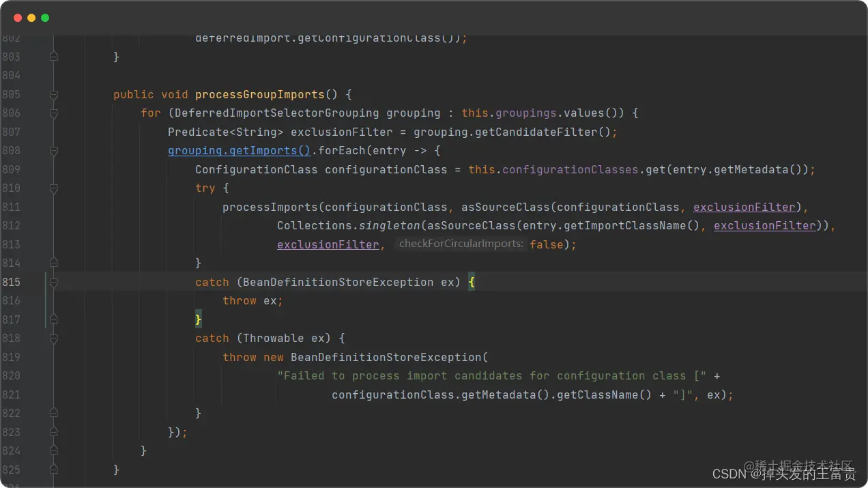Click line number 815 in gutter
The image size is (868, 488).
[12, 282]
